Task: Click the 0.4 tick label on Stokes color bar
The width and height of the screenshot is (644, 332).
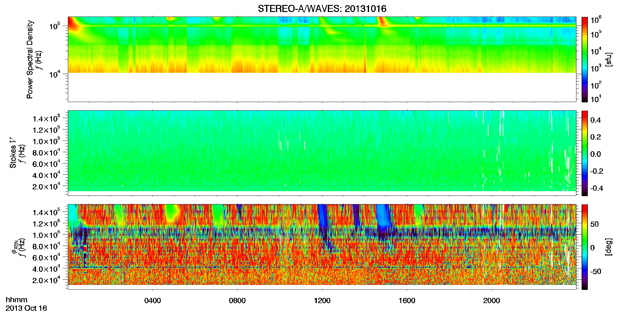Action: click(595, 120)
